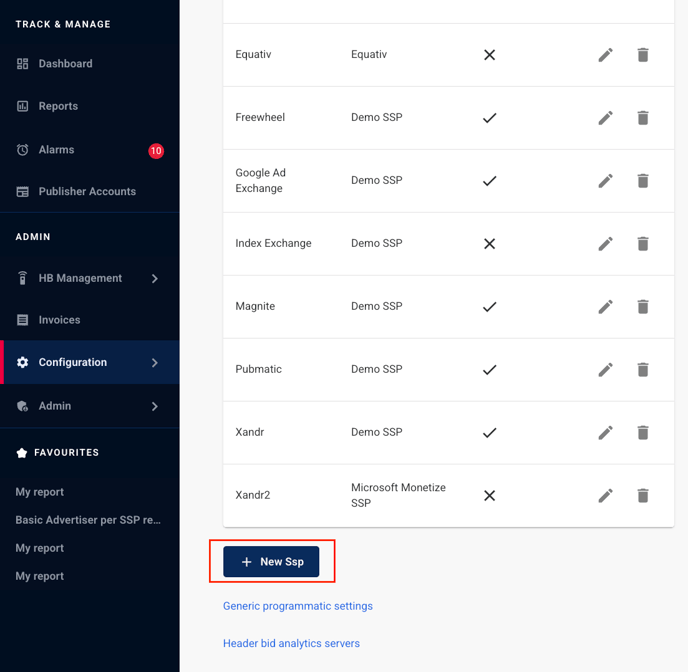Open Basic Advertiser per SSP favourite
The image size is (688, 672).
(88, 520)
